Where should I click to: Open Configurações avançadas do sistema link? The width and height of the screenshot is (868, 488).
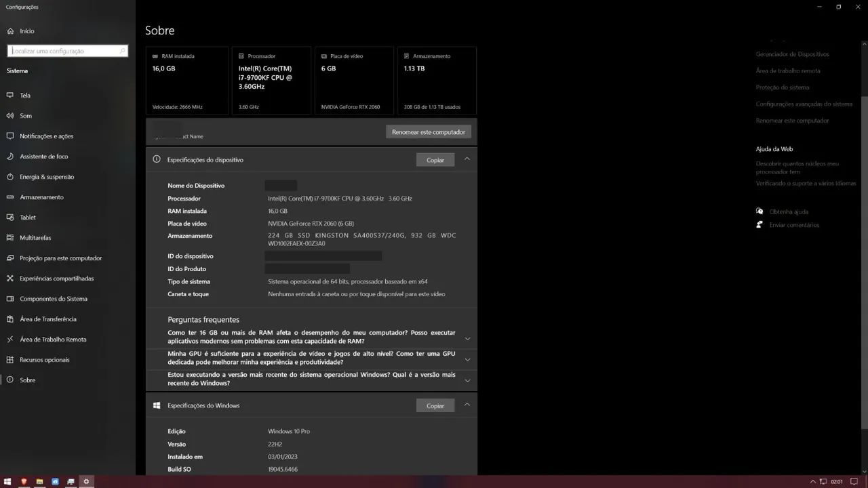tap(804, 104)
